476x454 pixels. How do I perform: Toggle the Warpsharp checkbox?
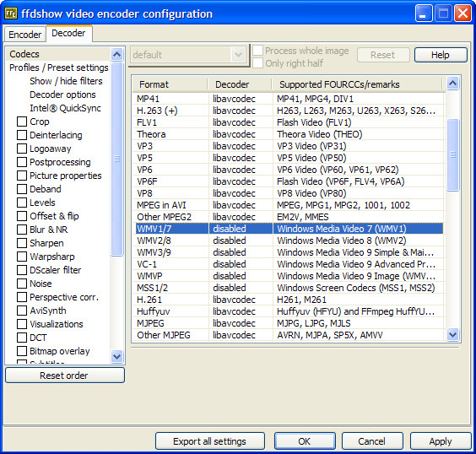click(22, 257)
